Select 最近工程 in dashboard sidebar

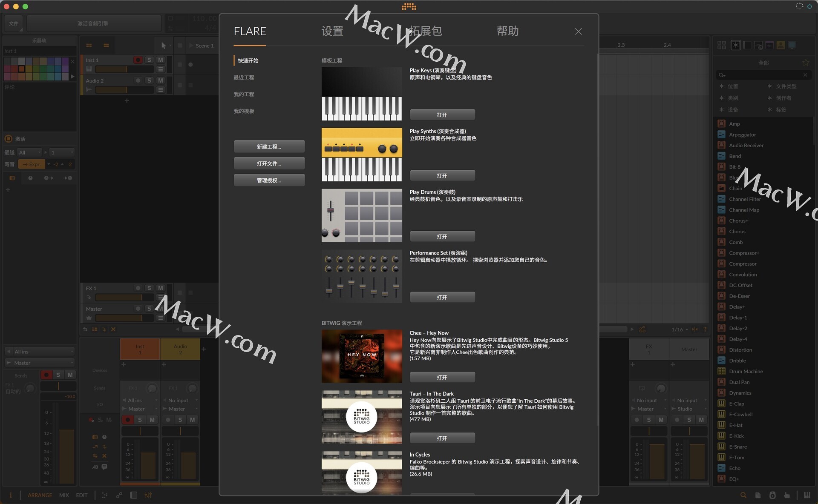(x=244, y=77)
